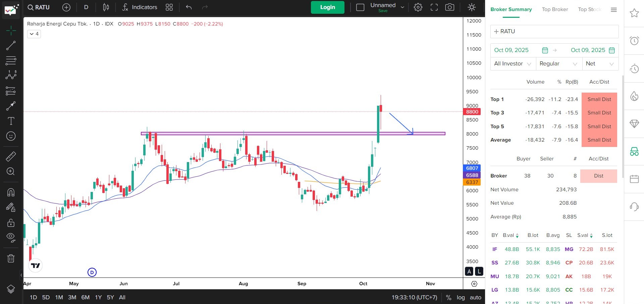
Task: Toggle log scale on price axis
Action: coord(461,297)
